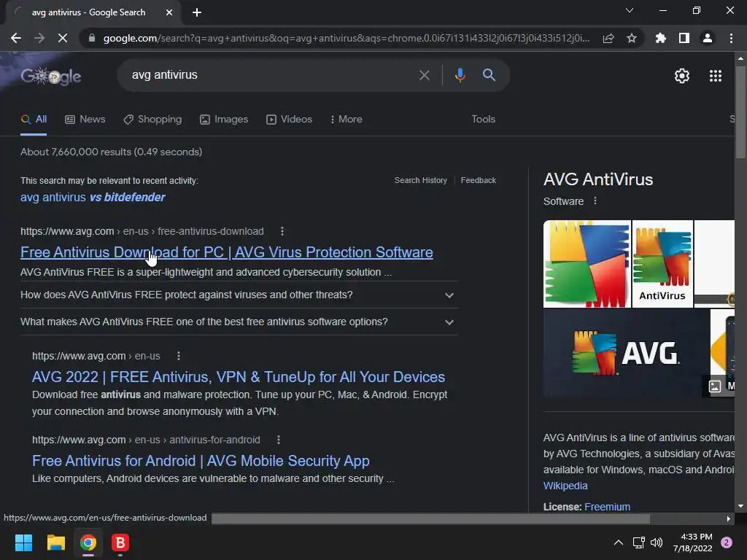747x560 pixels.
Task: Click the vertical scrollbar down arrow
Action: (x=740, y=506)
